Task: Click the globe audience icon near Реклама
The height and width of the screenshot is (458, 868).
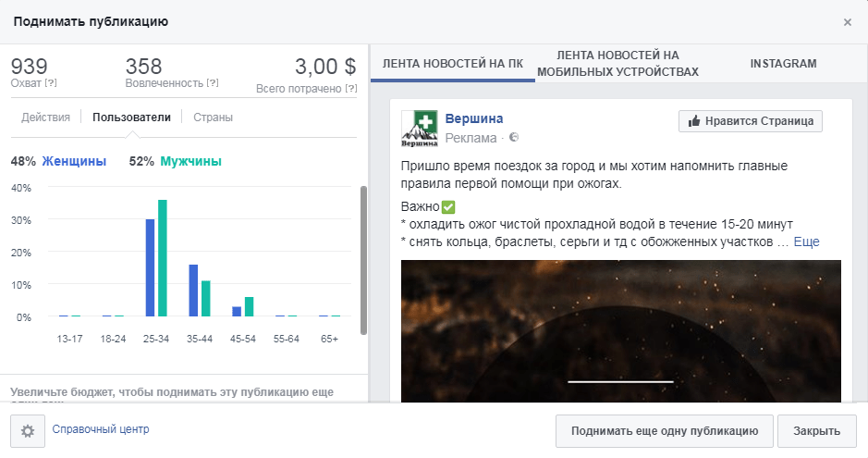Action: [514, 137]
